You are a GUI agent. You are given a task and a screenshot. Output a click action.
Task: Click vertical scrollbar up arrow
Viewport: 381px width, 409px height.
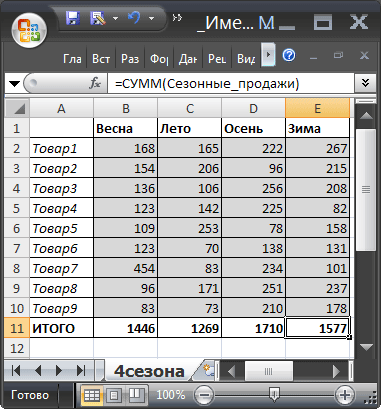click(x=366, y=115)
